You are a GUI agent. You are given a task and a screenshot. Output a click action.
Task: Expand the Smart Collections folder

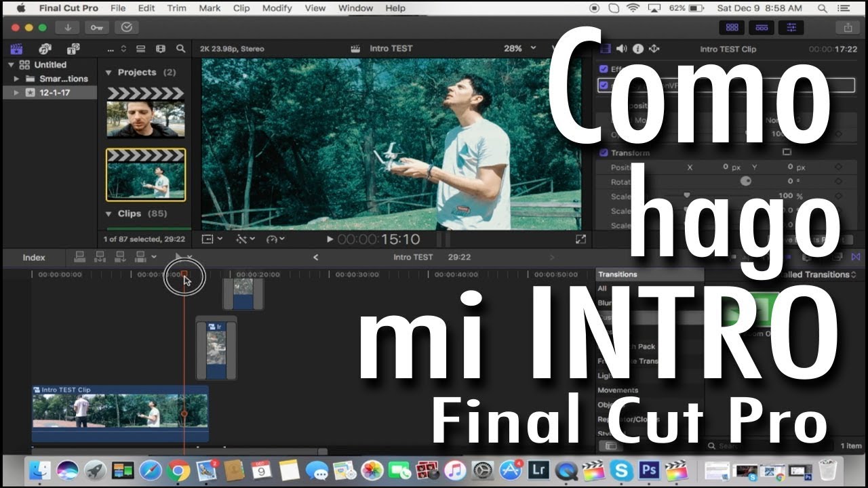pyautogui.click(x=17, y=79)
